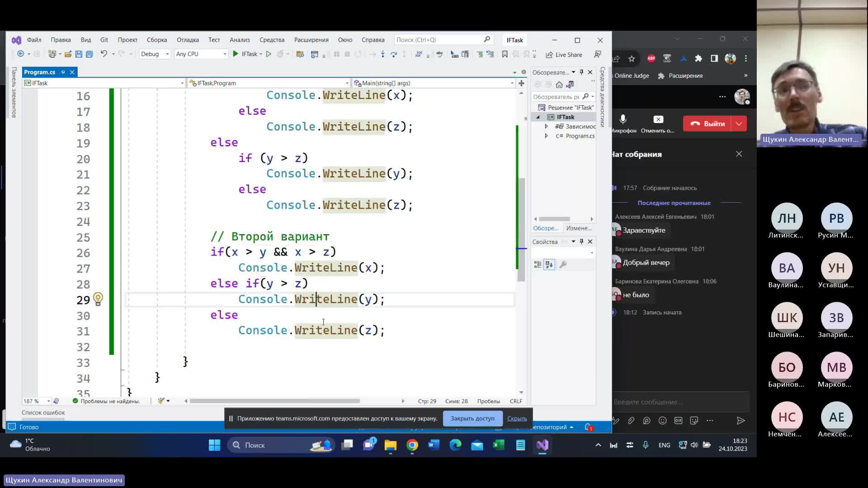Click the Закрыть доступ button

tap(472, 418)
